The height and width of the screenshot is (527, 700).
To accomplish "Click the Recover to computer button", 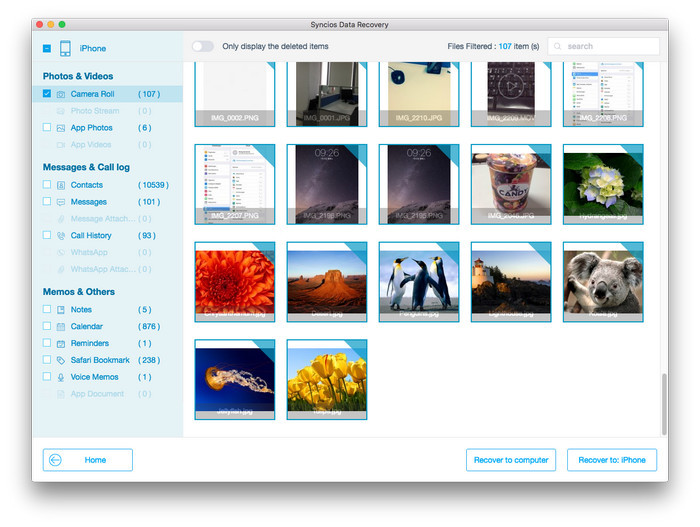I will [511, 460].
